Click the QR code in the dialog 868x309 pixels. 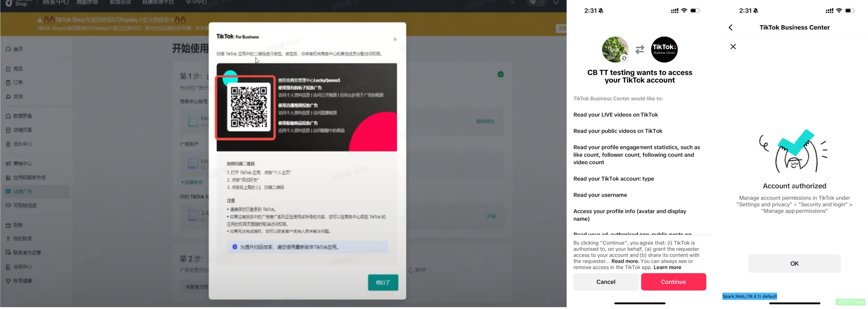tap(249, 107)
